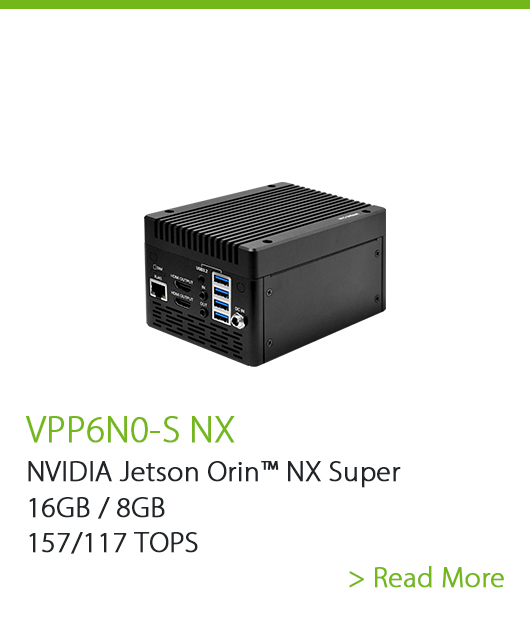The image size is (530, 620).
Task: Click the device's flat side panel
Action: pos(322,301)
